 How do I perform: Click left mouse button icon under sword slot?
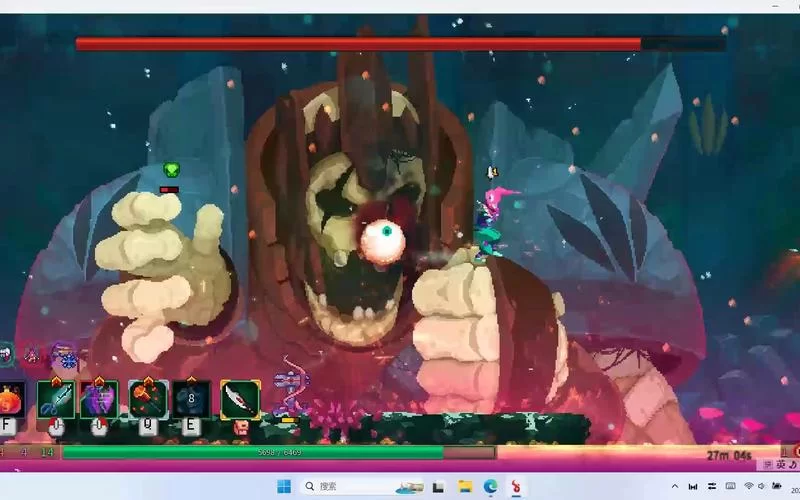[56, 427]
